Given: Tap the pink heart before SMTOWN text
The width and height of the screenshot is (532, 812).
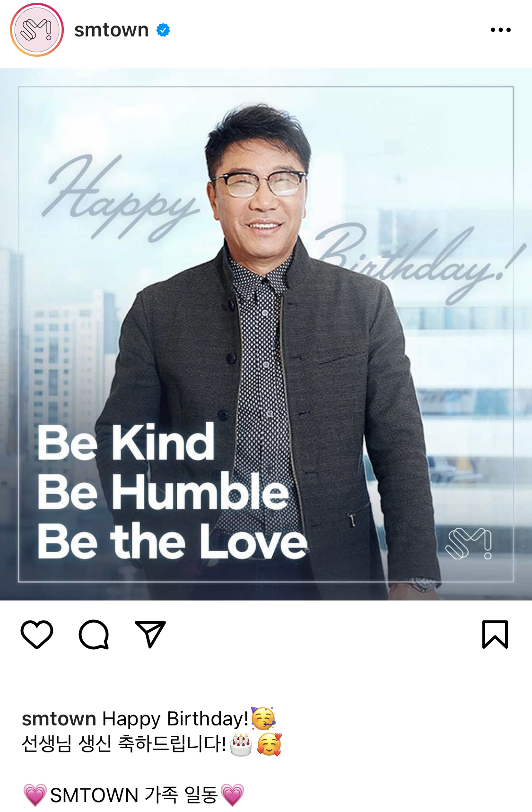Looking at the screenshot, I should (35, 794).
